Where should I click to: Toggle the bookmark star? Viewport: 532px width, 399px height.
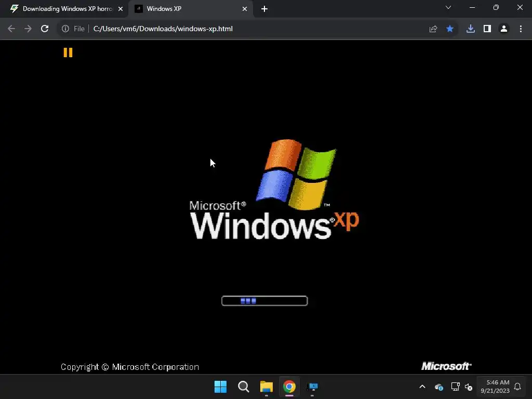point(450,29)
